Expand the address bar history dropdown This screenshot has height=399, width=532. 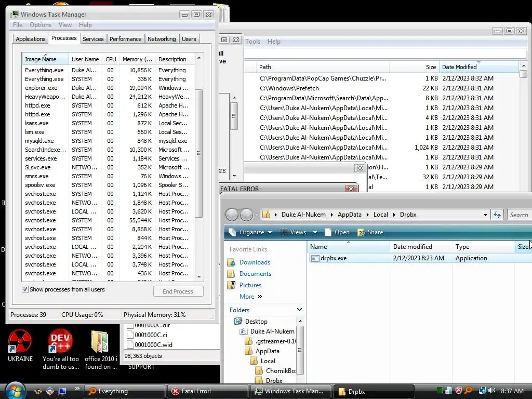pos(485,215)
